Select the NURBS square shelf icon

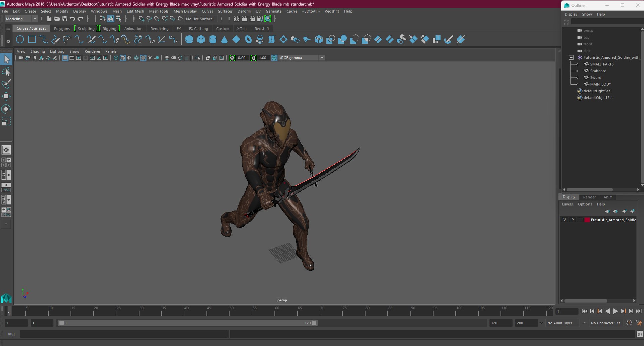point(32,40)
